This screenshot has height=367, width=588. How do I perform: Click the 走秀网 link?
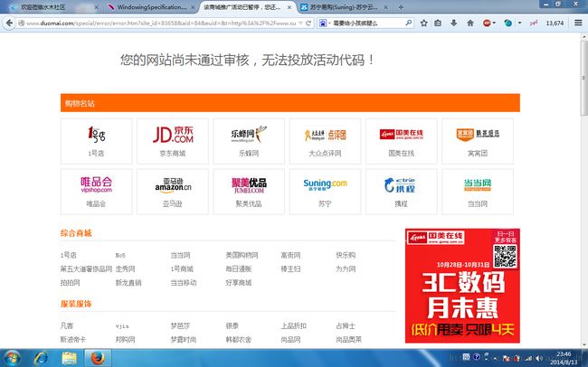point(125,268)
